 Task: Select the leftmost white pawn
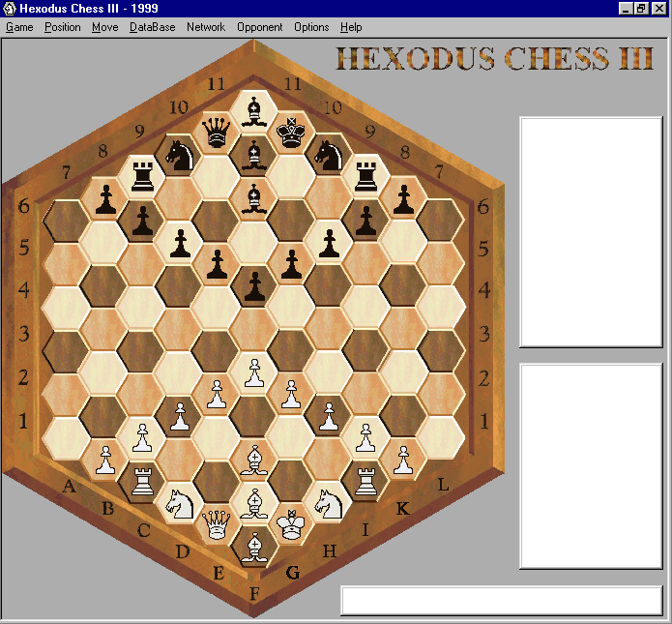pyautogui.click(x=105, y=460)
